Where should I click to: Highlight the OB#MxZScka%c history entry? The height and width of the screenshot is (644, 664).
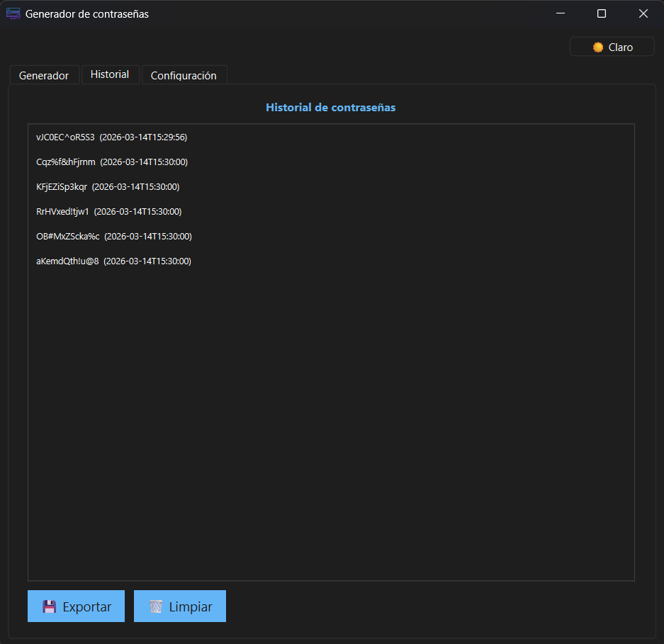113,237
